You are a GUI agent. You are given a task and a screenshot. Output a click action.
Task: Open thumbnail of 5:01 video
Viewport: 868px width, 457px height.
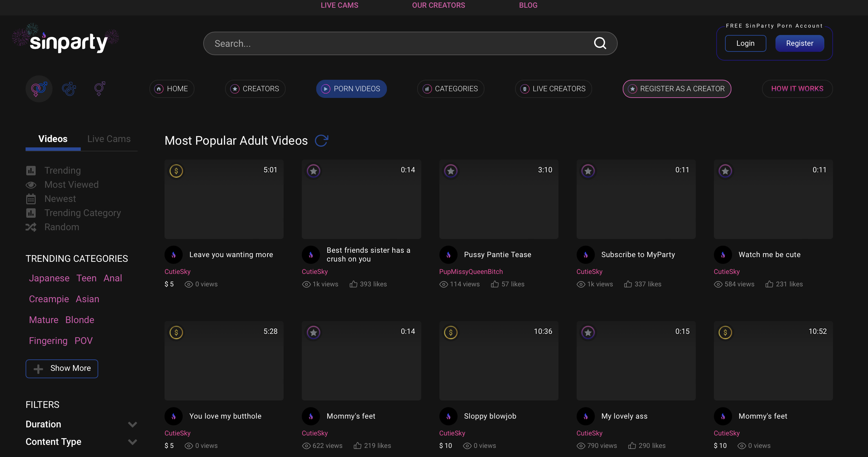tap(224, 199)
